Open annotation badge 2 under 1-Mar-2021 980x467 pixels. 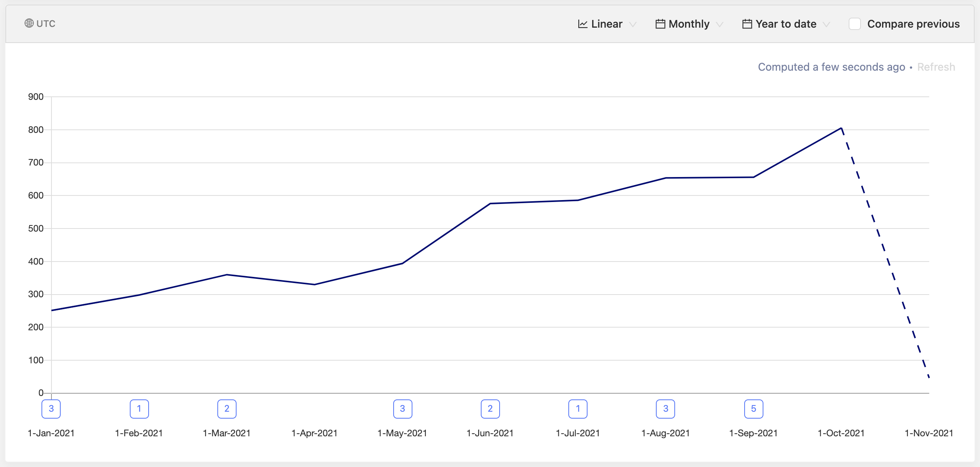coord(227,409)
